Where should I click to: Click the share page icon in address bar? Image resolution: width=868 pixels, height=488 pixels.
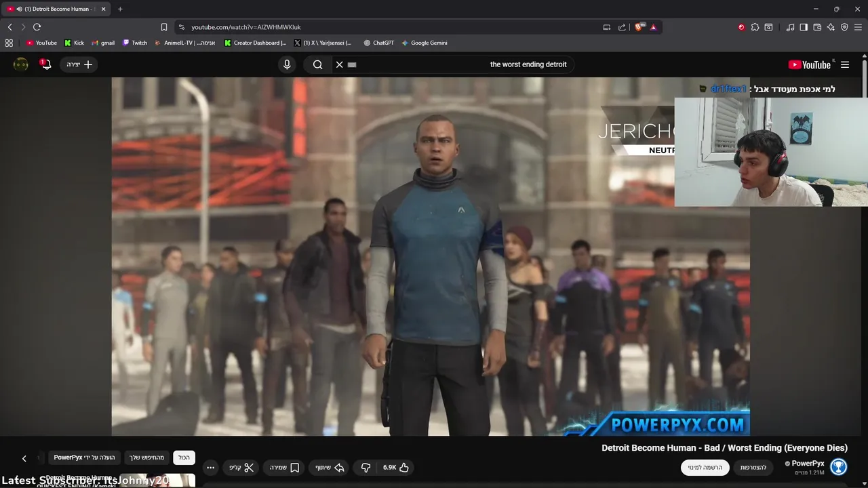click(622, 27)
